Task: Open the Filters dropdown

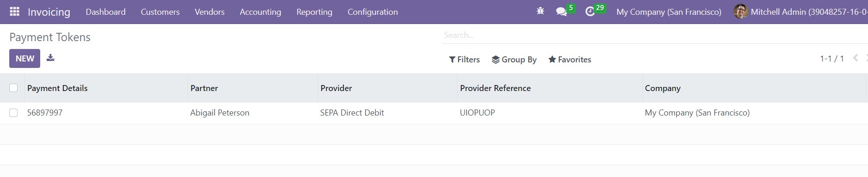Action: (464, 59)
